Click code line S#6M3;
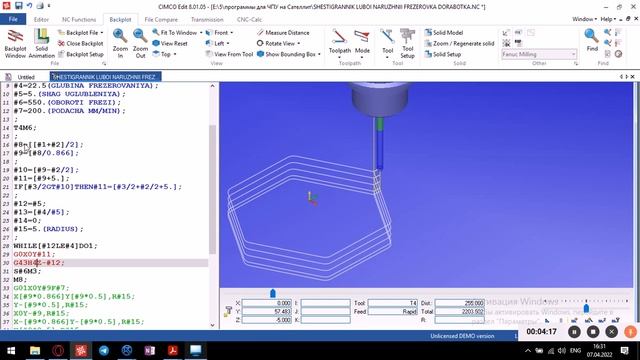 tap(27, 271)
